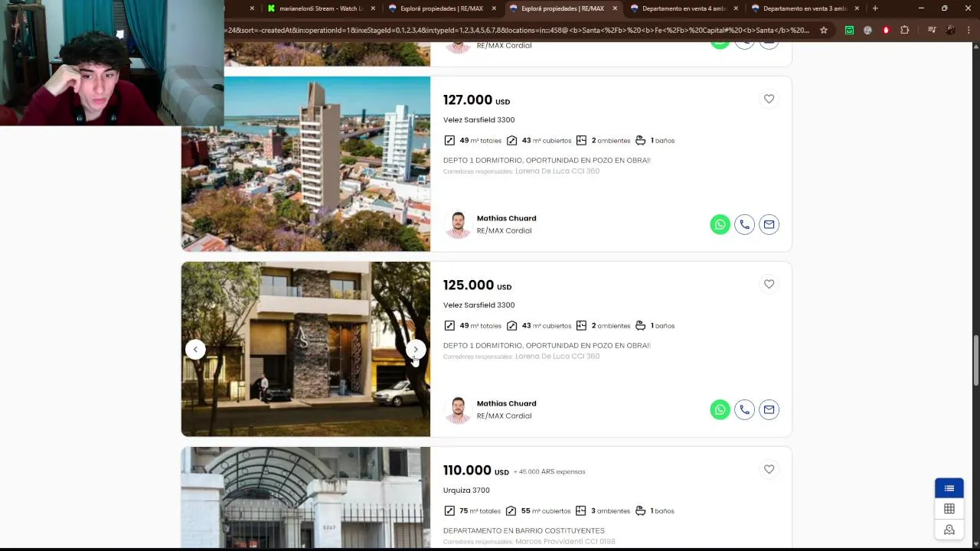Click '49 m² totales' on 127.000 listing
The width and height of the screenshot is (980, 551).
472,141
